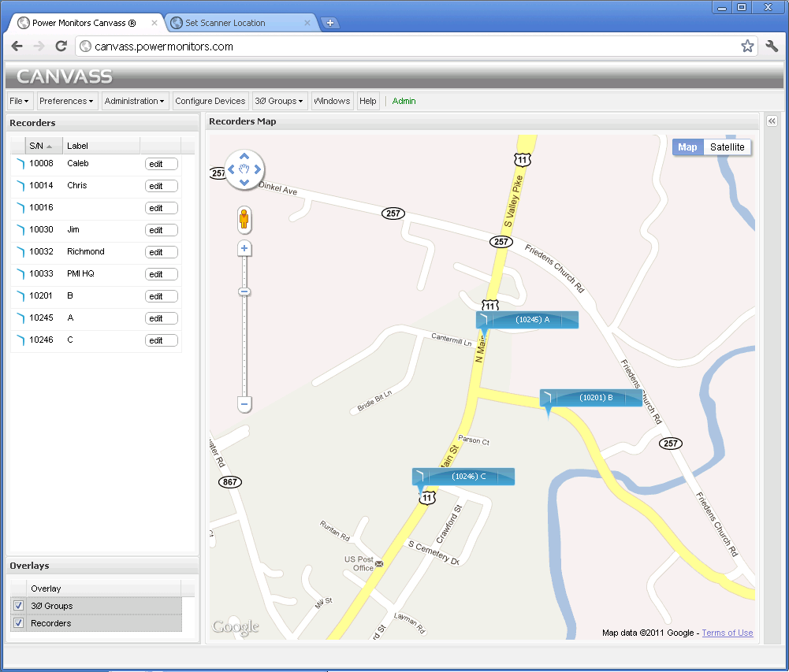This screenshot has width=789, height=672.
Task: Pan the map up with arrow
Action: pyautogui.click(x=244, y=155)
